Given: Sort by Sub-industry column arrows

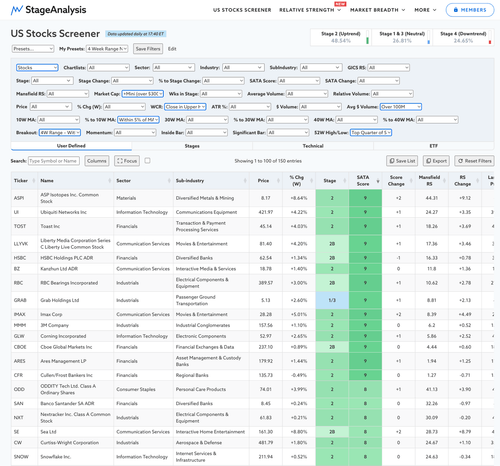Looking at the screenshot, I should (x=245, y=181).
